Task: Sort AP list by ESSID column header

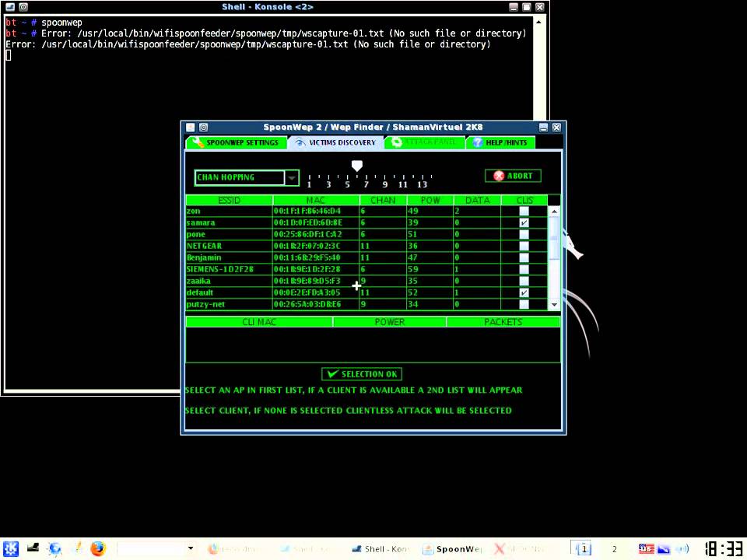Action: tap(229, 200)
